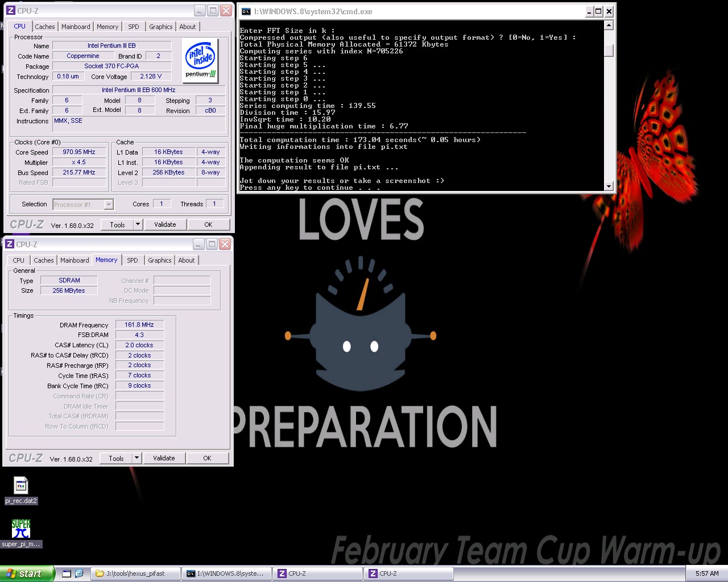Viewport: 728px width, 582px height.
Task: Switch to the hexus_pifast folder taskbar item
Action: (136, 573)
